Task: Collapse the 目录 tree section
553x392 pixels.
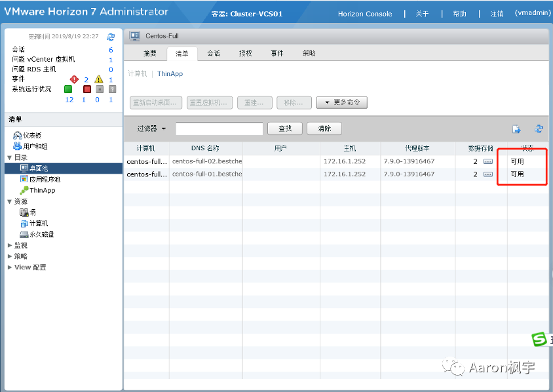Action: click(x=10, y=158)
